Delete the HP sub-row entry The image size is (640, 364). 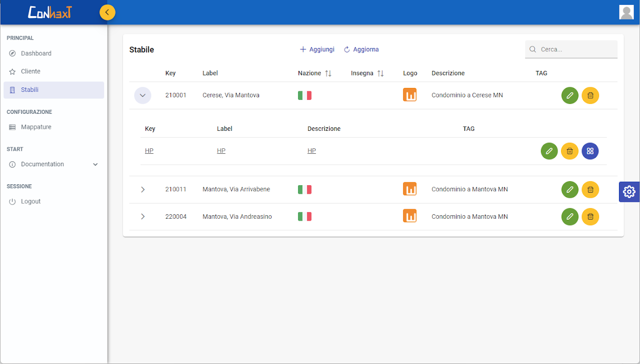(569, 151)
